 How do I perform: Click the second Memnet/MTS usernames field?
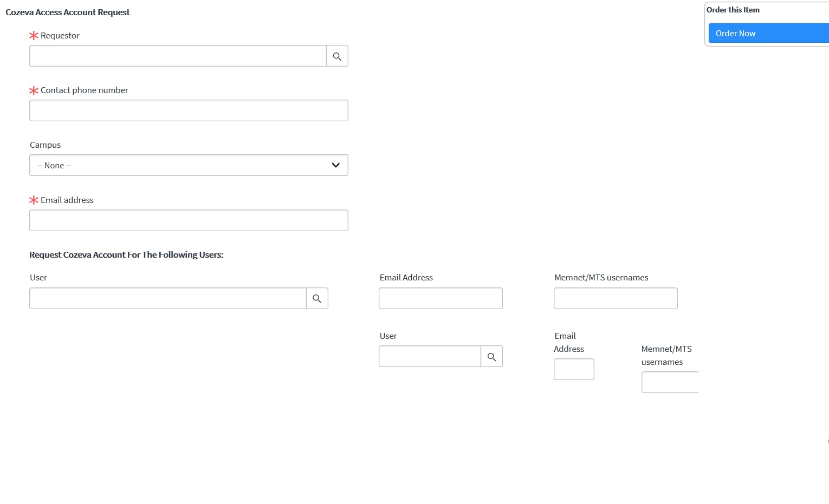[670, 382]
